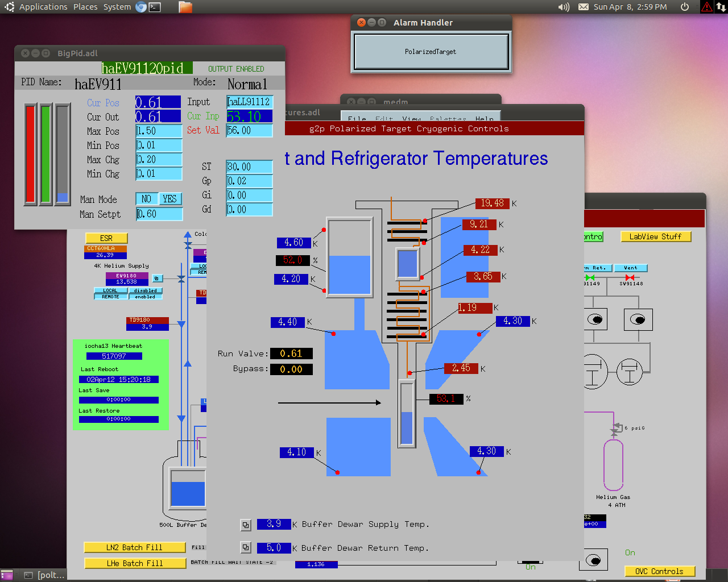This screenshot has width=728, height=582.
Task: Open System menu in top panel
Action: pos(117,7)
